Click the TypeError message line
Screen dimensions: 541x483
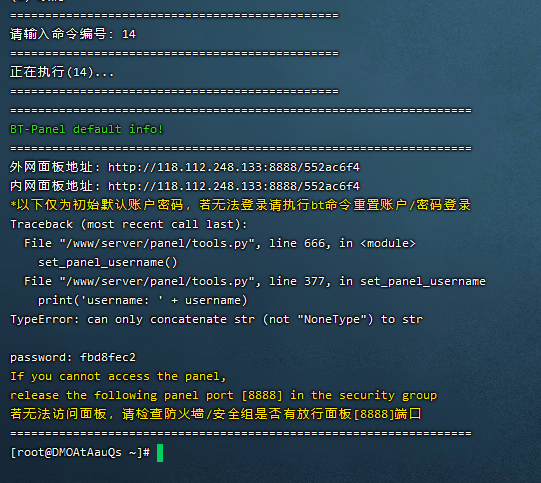click(216, 319)
